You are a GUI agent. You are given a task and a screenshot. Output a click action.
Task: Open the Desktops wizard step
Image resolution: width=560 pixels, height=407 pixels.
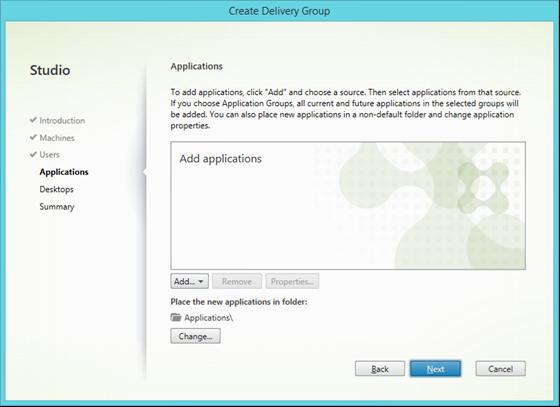pyautogui.click(x=56, y=189)
